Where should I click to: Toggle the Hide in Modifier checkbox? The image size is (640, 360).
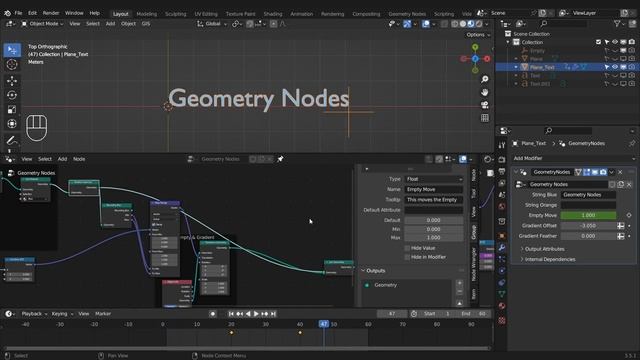[x=407, y=257]
